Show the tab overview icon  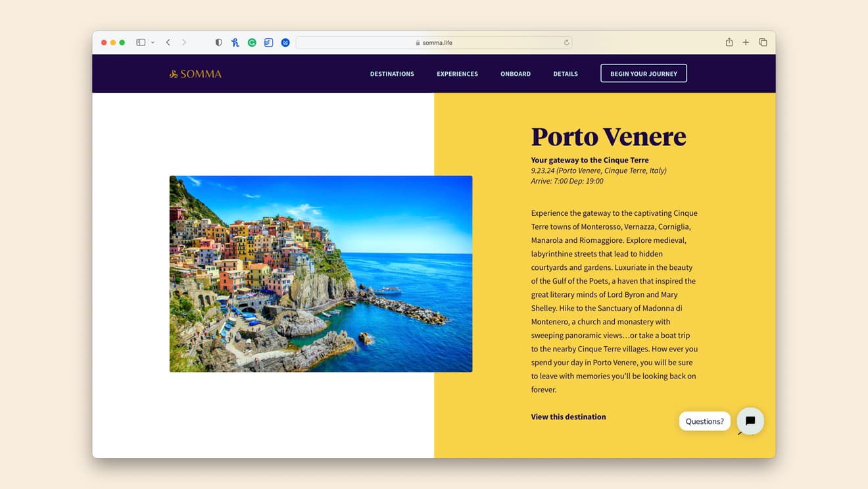[x=763, y=42]
